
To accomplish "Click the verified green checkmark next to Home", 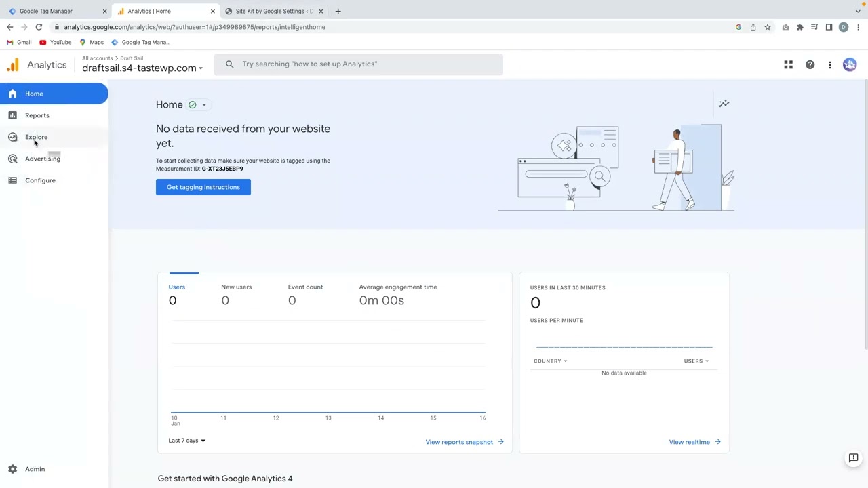I will (x=193, y=105).
